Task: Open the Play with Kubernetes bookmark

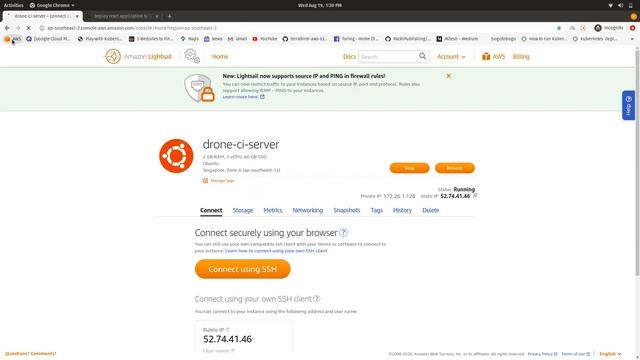Action: 100,39
